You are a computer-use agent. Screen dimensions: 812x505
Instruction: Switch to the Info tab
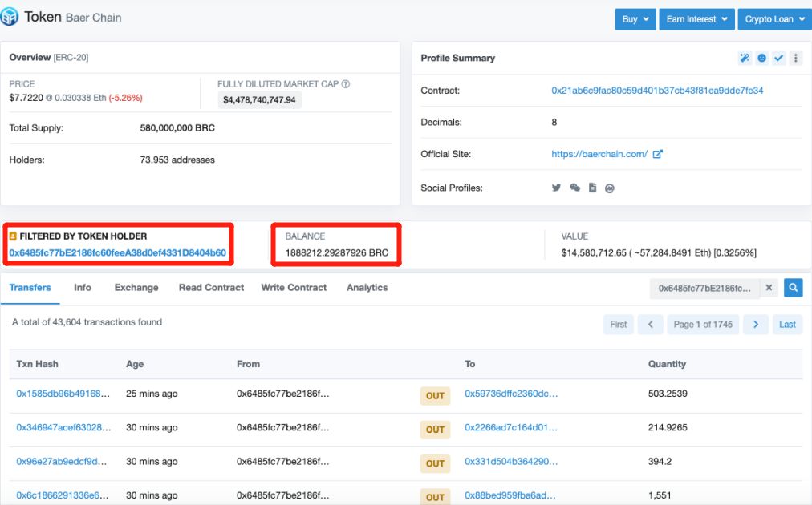83,287
